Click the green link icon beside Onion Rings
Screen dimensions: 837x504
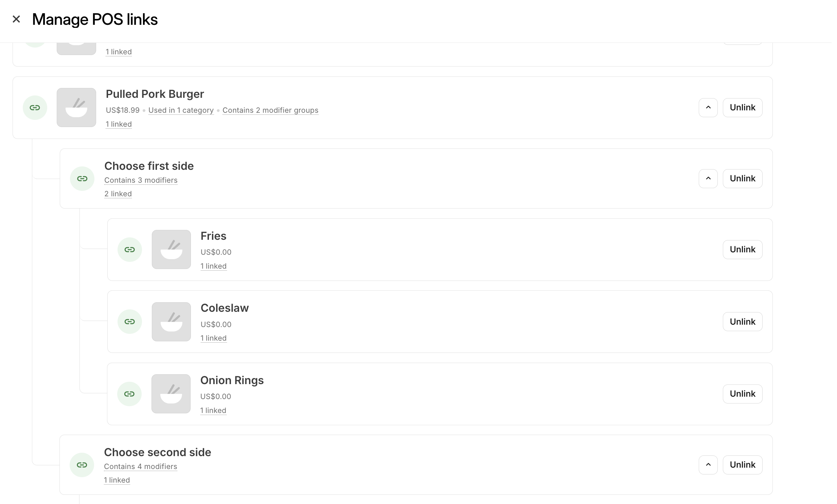[x=129, y=394]
